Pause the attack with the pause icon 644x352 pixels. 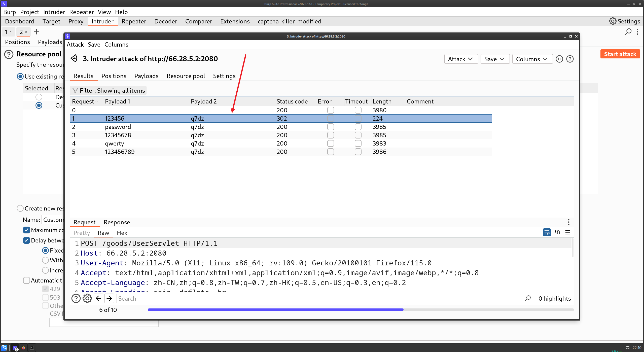click(x=559, y=59)
